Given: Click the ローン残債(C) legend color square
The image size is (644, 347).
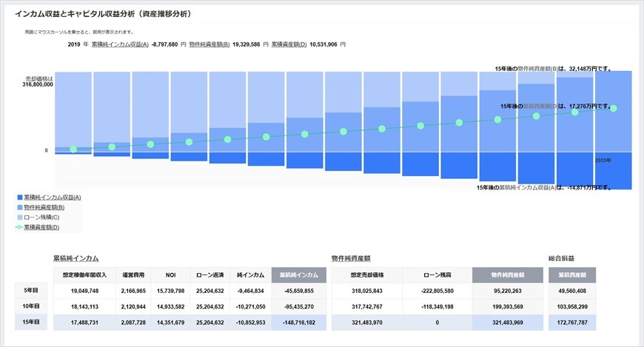Looking at the screenshot, I should 19,218.
